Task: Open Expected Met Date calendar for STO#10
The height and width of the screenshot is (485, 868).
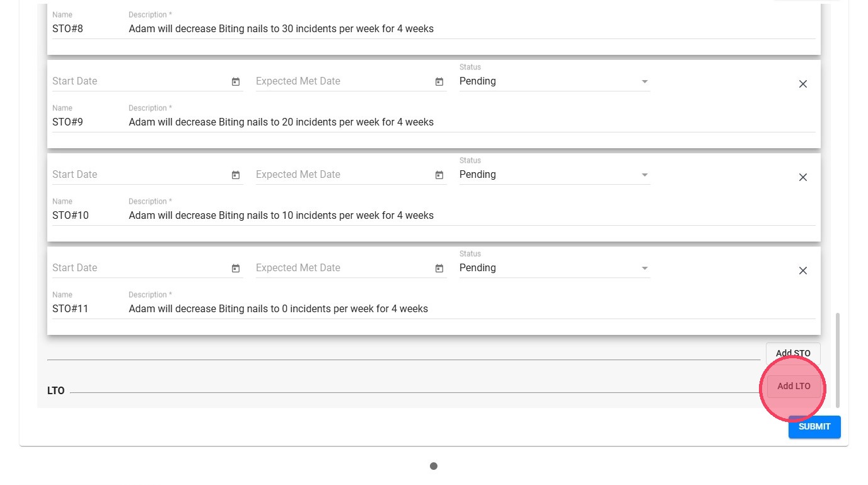Action: coord(439,175)
